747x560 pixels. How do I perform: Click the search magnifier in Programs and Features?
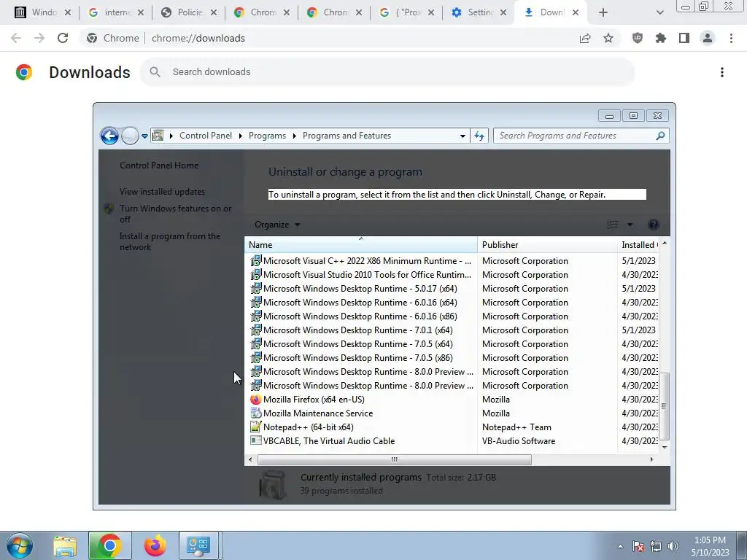tap(660, 136)
